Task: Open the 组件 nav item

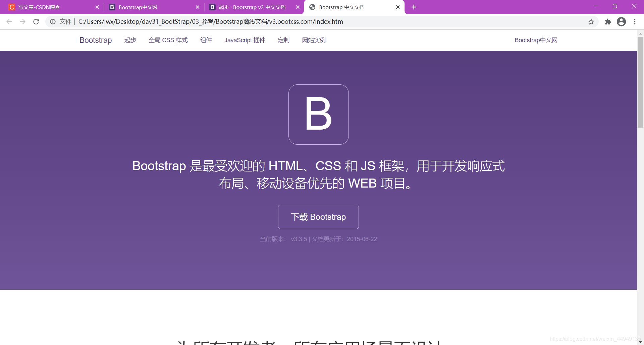Action: click(x=206, y=40)
